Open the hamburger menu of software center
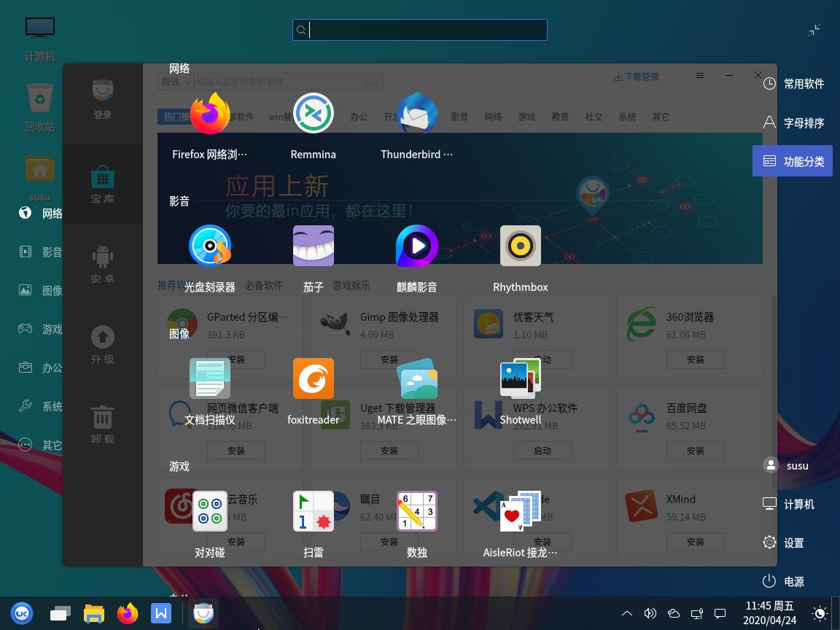This screenshot has height=630, width=840. click(700, 76)
